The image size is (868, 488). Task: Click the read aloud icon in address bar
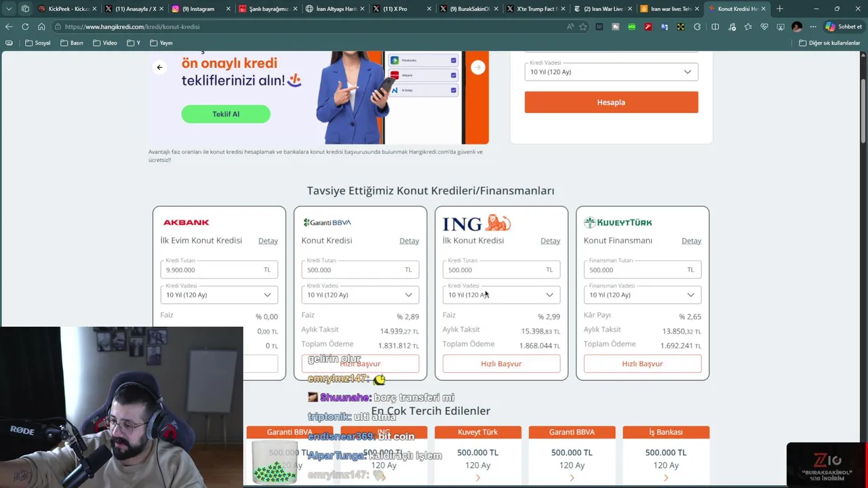coord(570,26)
